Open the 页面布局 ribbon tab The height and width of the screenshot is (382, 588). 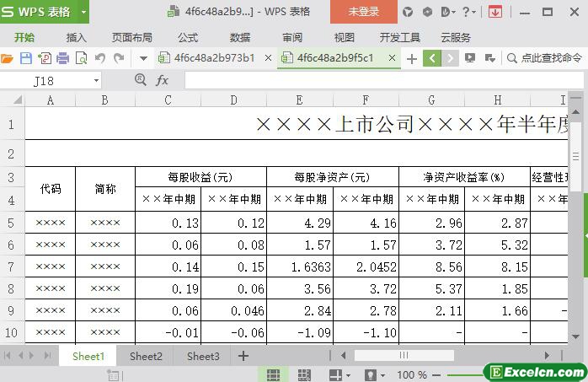tap(131, 37)
